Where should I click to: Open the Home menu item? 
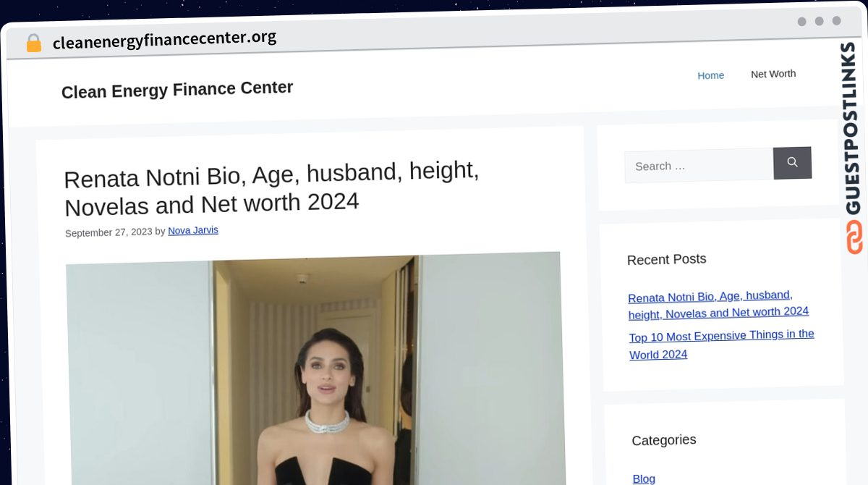[710, 75]
